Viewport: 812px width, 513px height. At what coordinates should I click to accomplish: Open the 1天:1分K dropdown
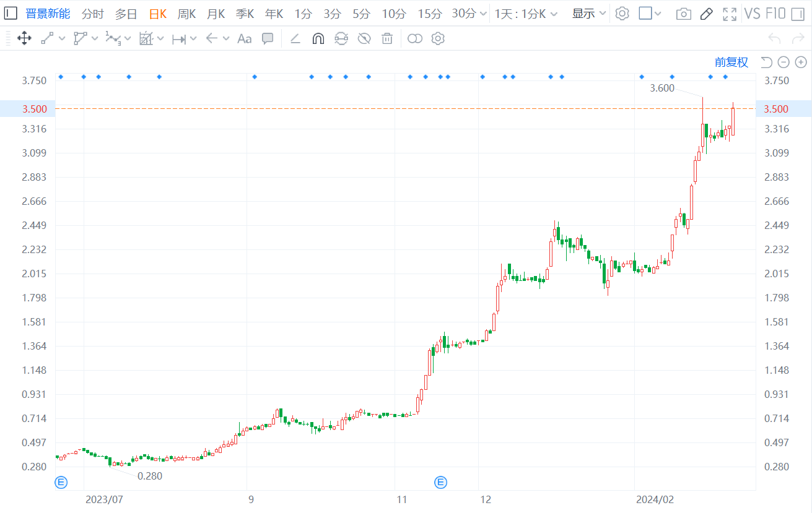[x=526, y=14]
